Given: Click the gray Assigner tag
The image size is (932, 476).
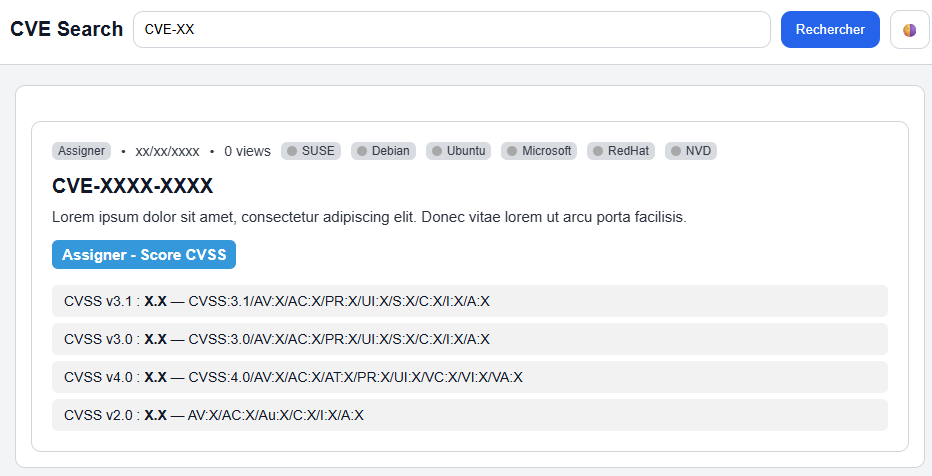Looking at the screenshot, I should click(81, 151).
